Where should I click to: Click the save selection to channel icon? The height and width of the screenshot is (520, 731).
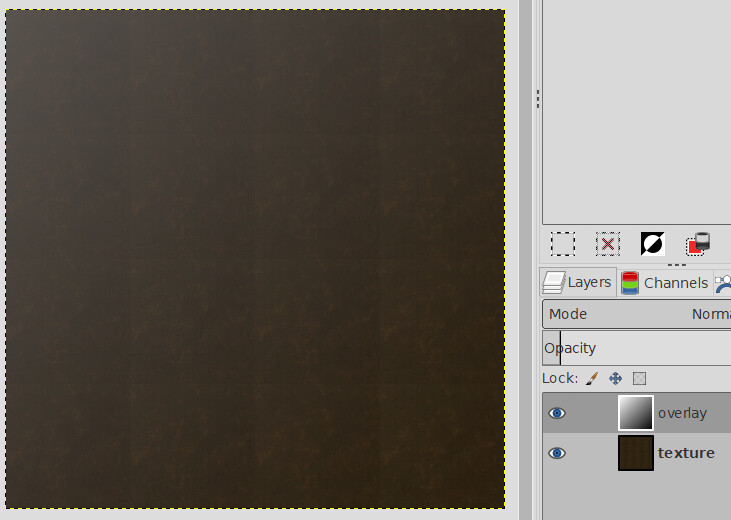pyautogui.click(x=698, y=243)
